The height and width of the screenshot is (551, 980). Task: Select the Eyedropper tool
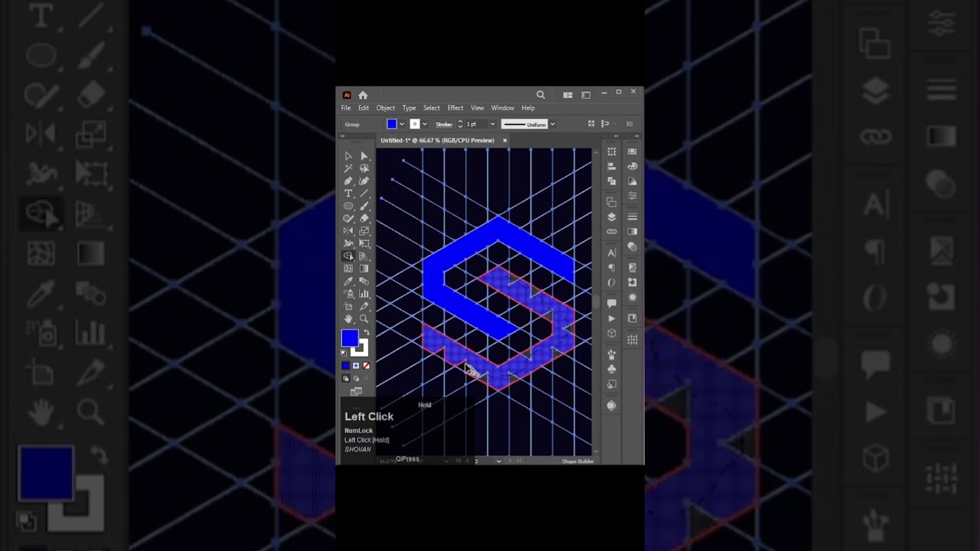point(348,281)
